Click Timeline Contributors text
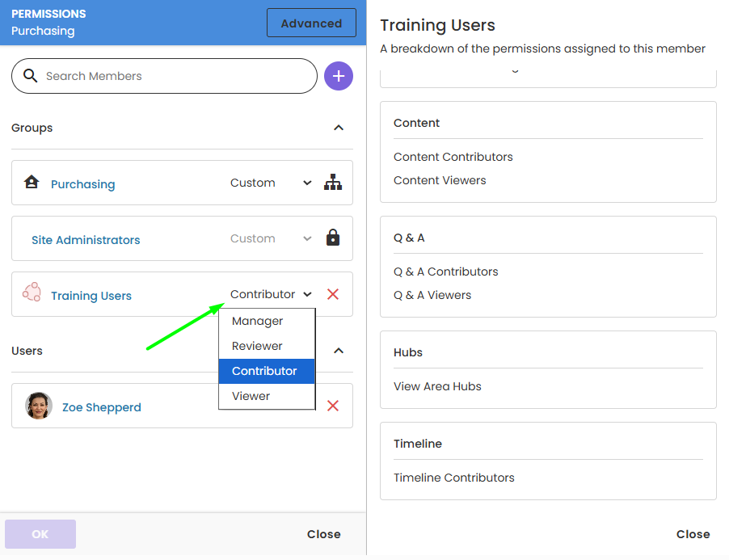Viewport: 729px width, 560px height. coord(453,478)
